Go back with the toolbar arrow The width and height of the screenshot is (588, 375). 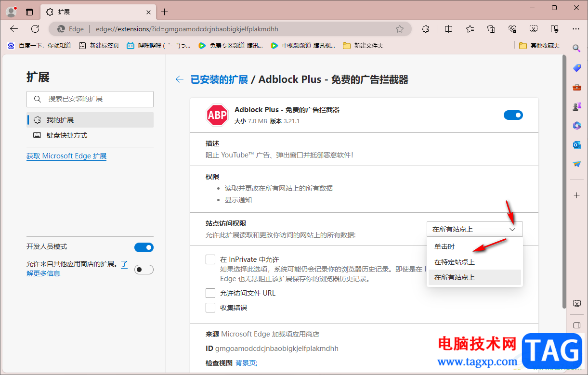coord(14,29)
